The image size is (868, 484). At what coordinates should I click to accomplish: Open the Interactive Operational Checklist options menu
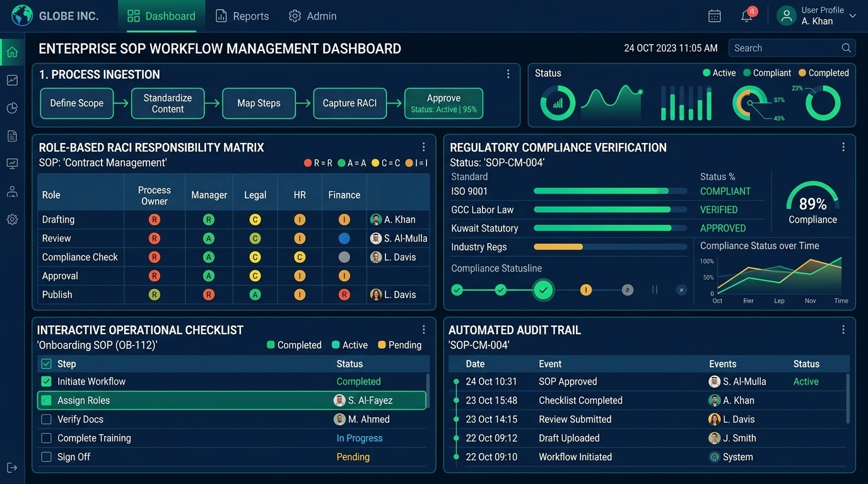pyautogui.click(x=424, y=330)
